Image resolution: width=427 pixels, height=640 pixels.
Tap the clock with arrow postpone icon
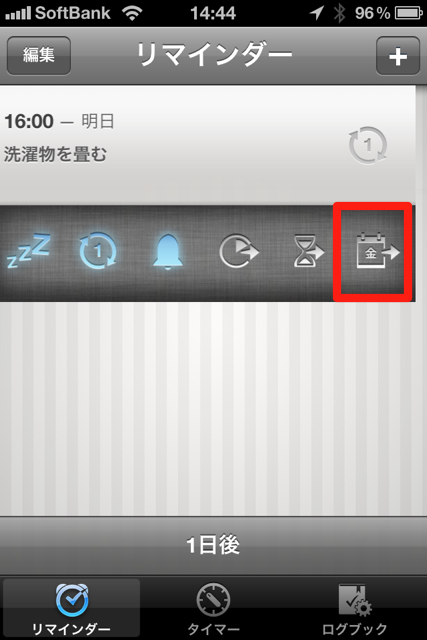[x=239, y=251]
